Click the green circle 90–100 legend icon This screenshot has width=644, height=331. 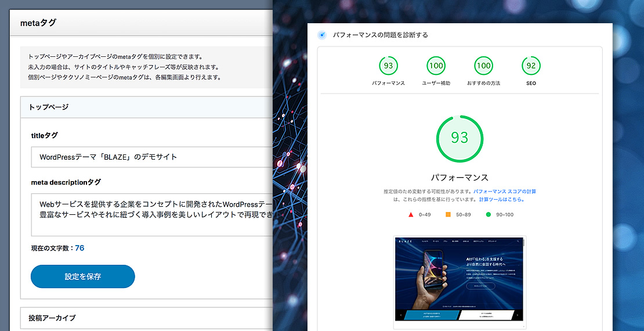point(489,215)
